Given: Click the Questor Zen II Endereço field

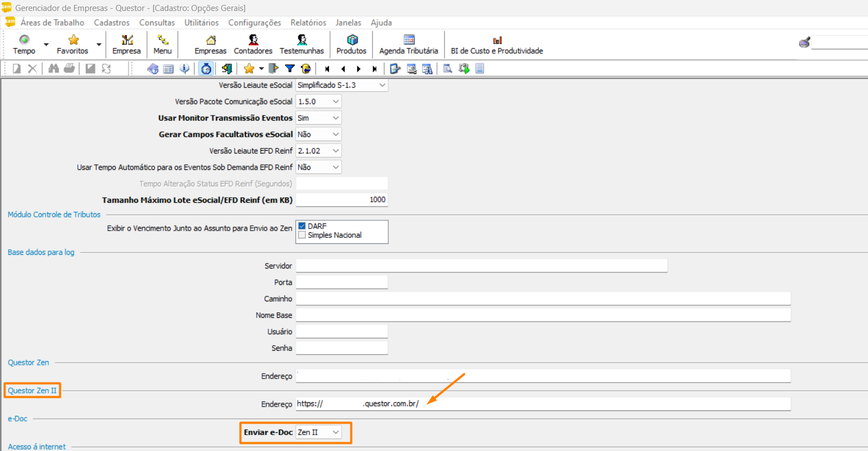Looking at the screenshot, I should coord(543,404).
